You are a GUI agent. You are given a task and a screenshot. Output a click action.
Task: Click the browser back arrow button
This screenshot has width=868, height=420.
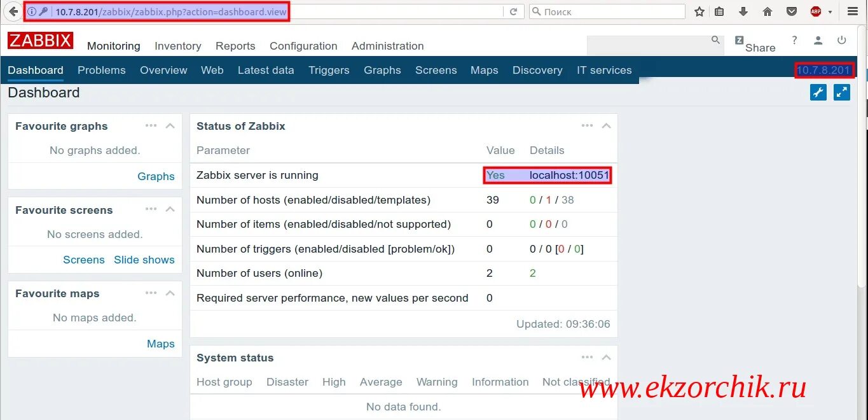click(13, 11)
